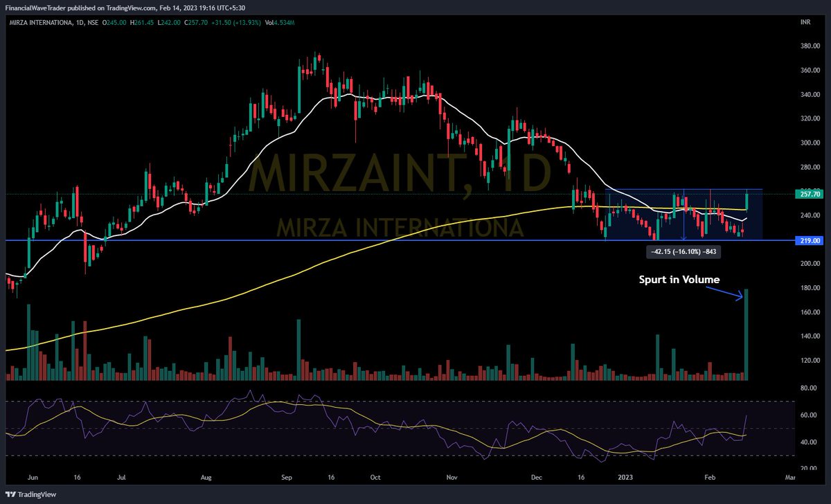Click the blue 219.00 price line tag
Viewport: 831px width, 504px height.
pos(810,240)
